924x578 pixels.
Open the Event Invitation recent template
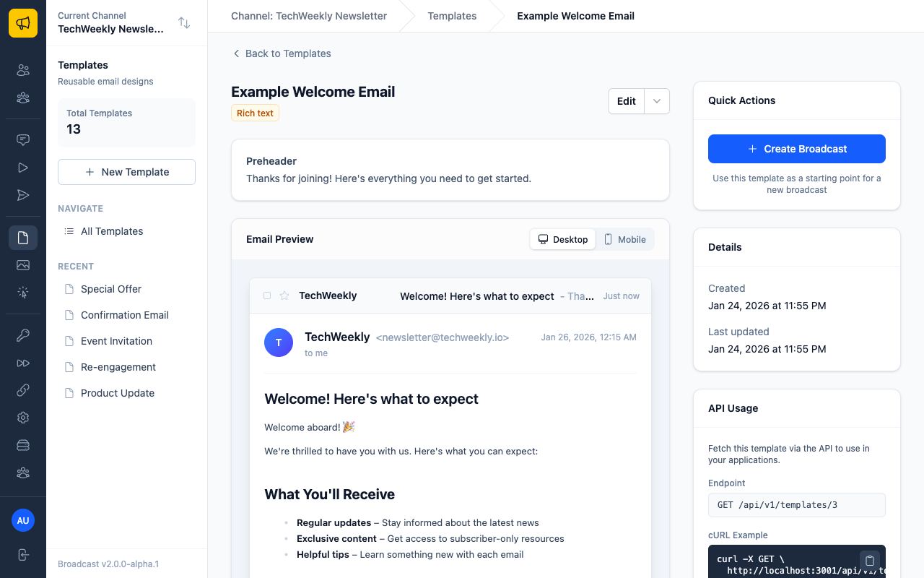tap(126, 341)
